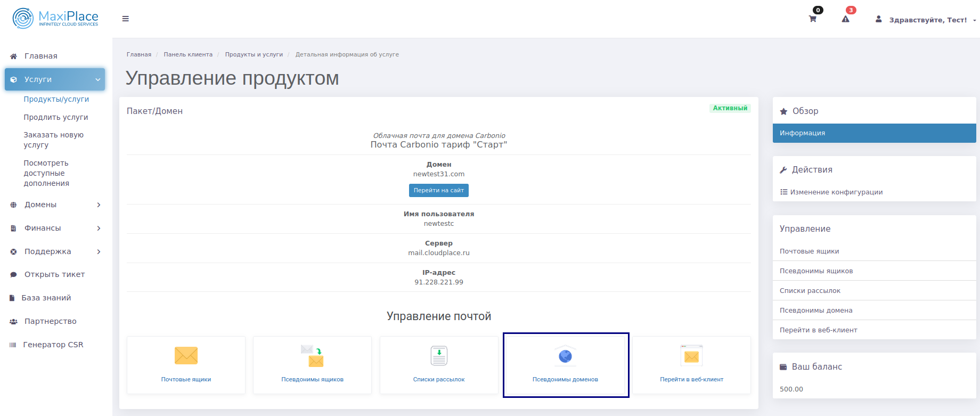Go to Продукты и услуги breadcrumb
The width and height of the screenshot is (980, 416).
point(254,54)
